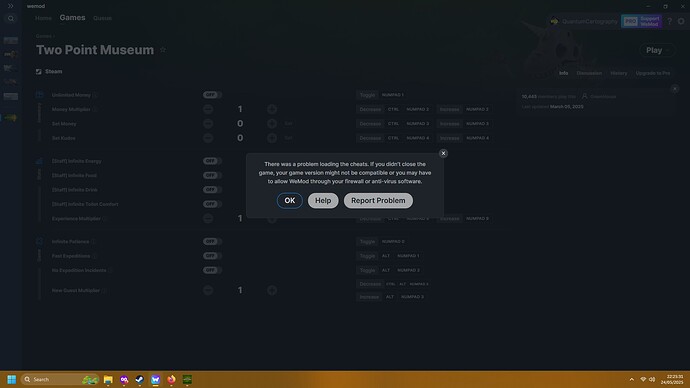Decrease the Set Kudos value
The image size is (690, 388).
(x=208, y=138)
